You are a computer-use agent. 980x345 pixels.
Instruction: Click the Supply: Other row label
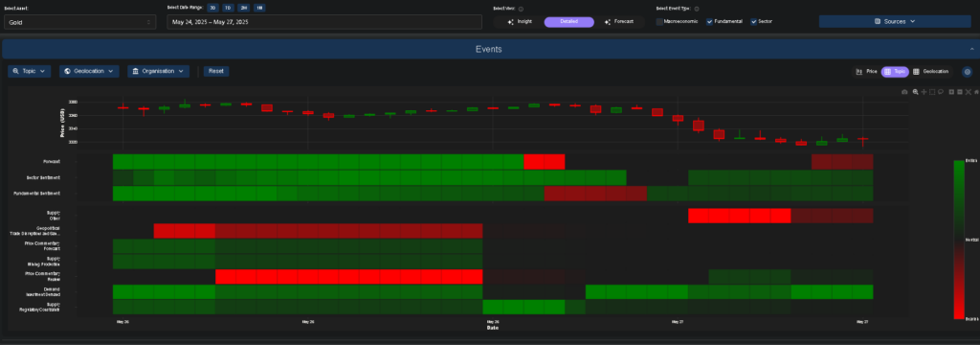coord(54,216)
